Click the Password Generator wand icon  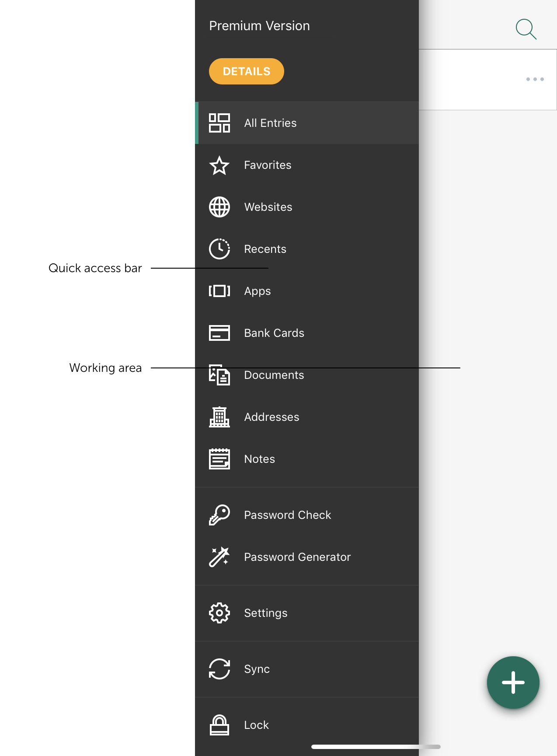pyautogui.click(x=219, y=557)
